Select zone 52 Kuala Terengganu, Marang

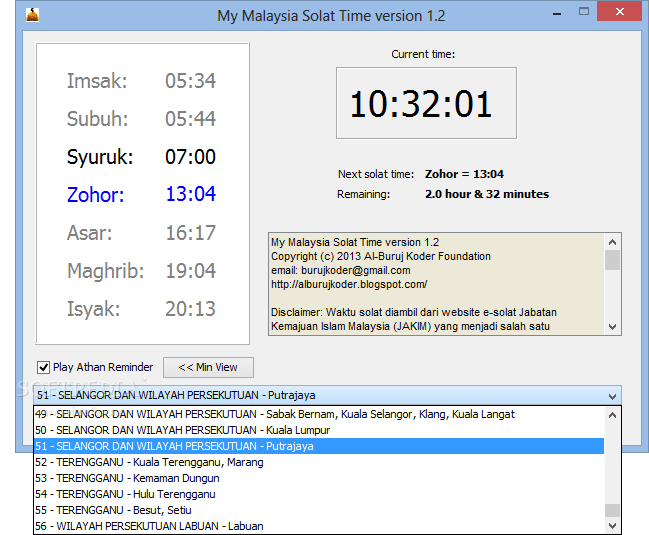click(x=319, y=462)
